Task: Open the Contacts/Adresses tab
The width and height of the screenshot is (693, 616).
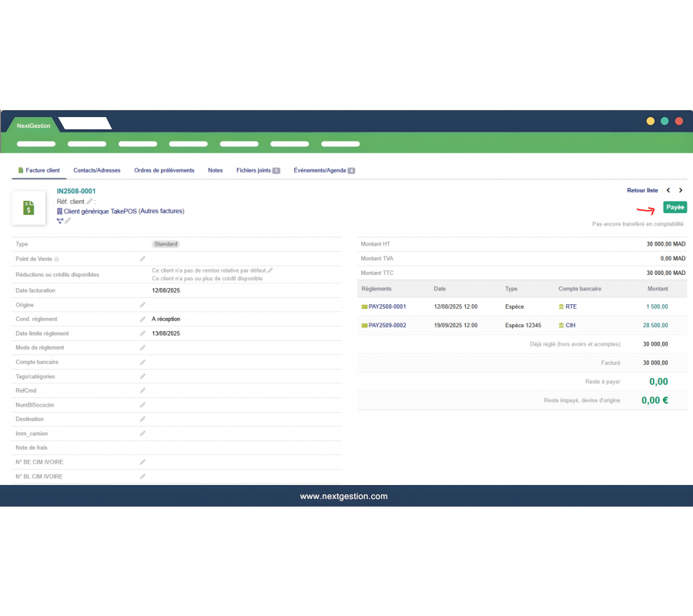Action: (x=97, y=170)
